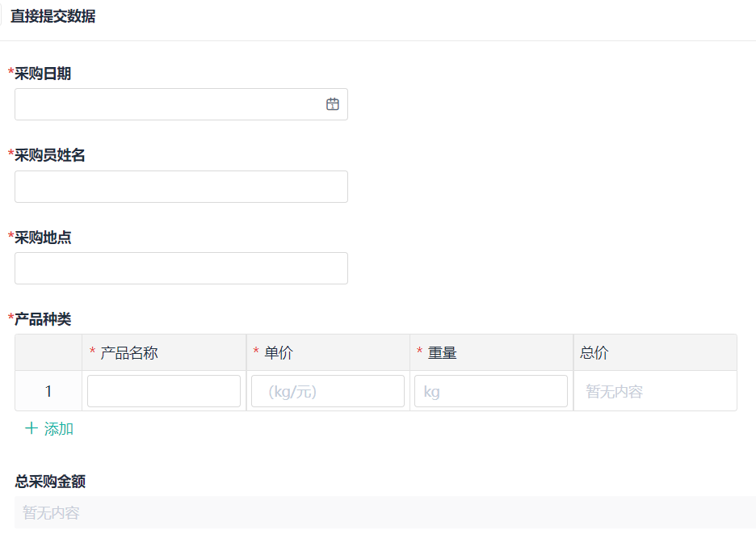Click the 总采购金额 label
This screenshot has width=756, height=543.
(50, 482)
